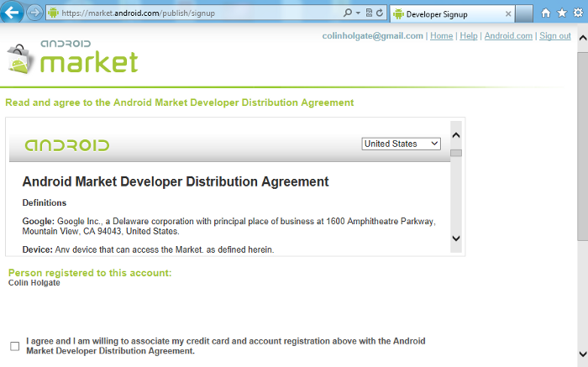Click the green android logo in agreement frame
Image resolution: width=588 pixels, height=367 pixels.
click(67, 145)
